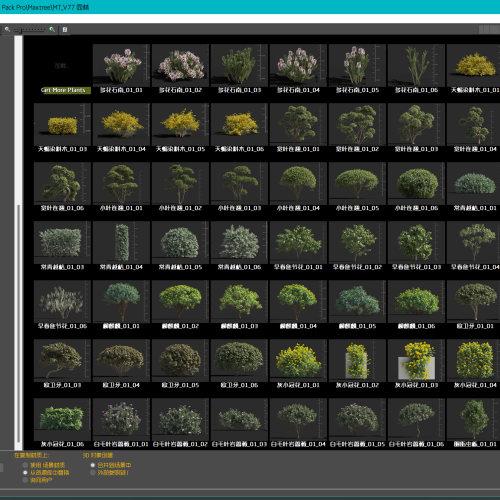Select thumbnail labeled 小叶夜藤_01_03

coord(239,183)
